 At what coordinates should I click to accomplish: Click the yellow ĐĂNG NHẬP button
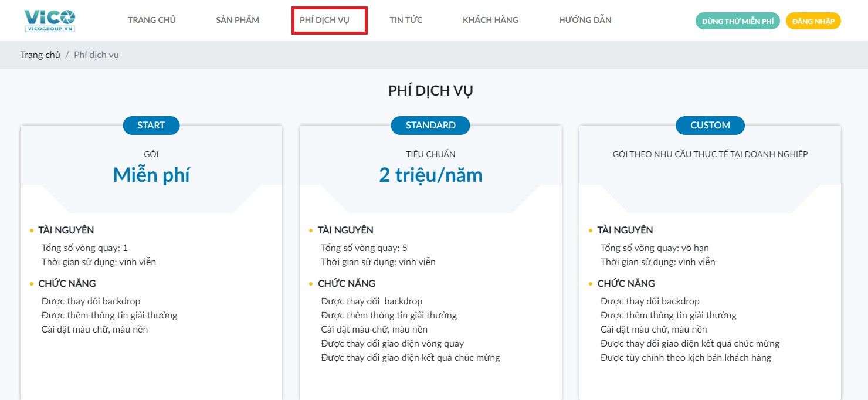tap(813, 21)
